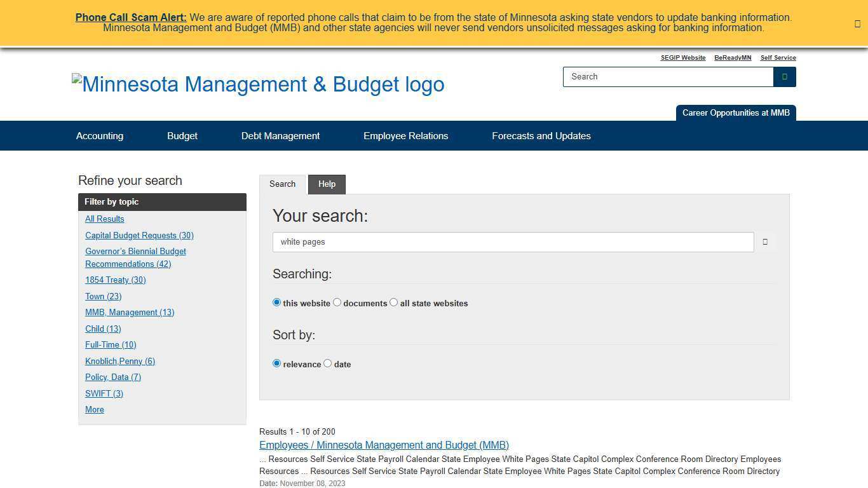Filter results by 1854 Treaty topic
Viewport: 868px width, 488px height.
(115, 280)
